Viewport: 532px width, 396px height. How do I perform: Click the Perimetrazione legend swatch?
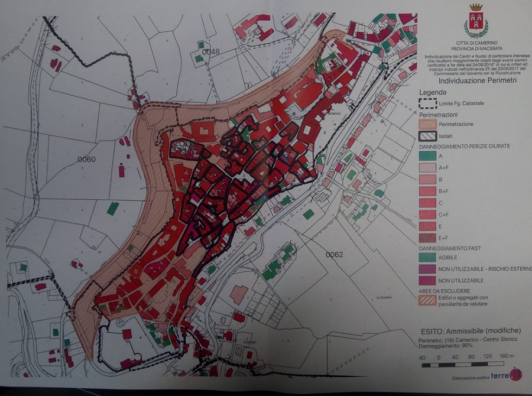pyautogui.click(x=430, y=124)
